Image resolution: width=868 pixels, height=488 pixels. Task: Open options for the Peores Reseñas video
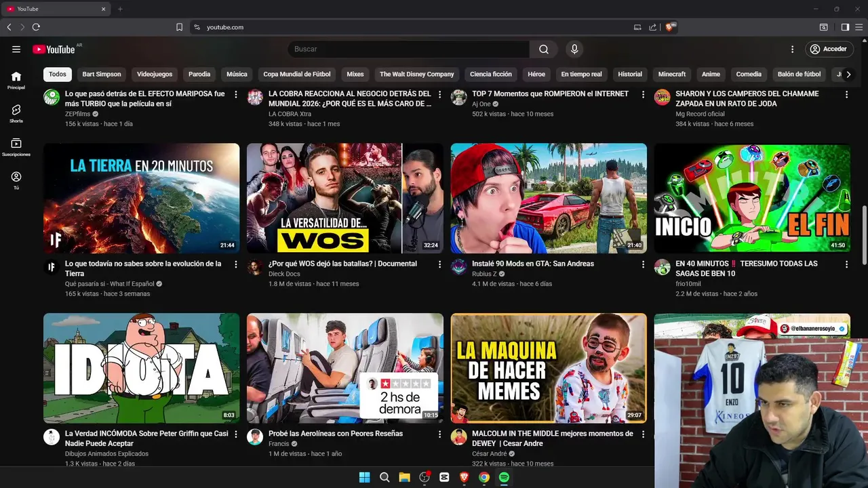(439, 434)
